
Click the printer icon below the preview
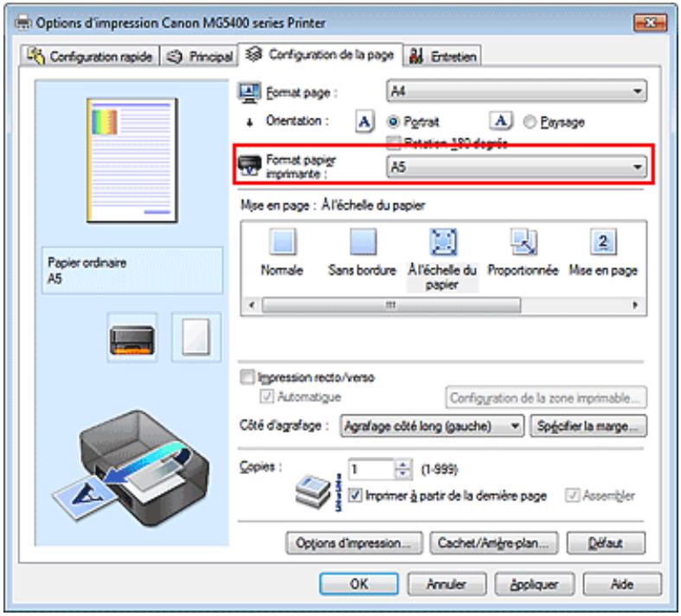(x=132, y=337)
